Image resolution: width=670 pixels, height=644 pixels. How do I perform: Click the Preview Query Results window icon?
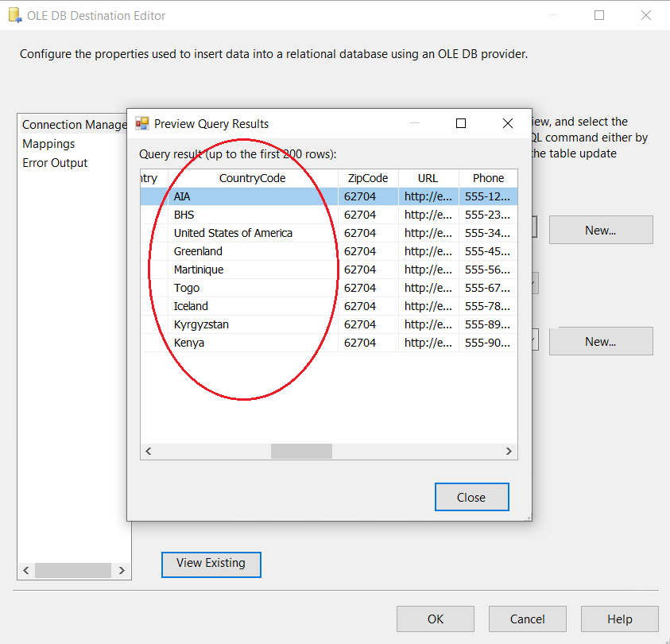pos(142,123)
